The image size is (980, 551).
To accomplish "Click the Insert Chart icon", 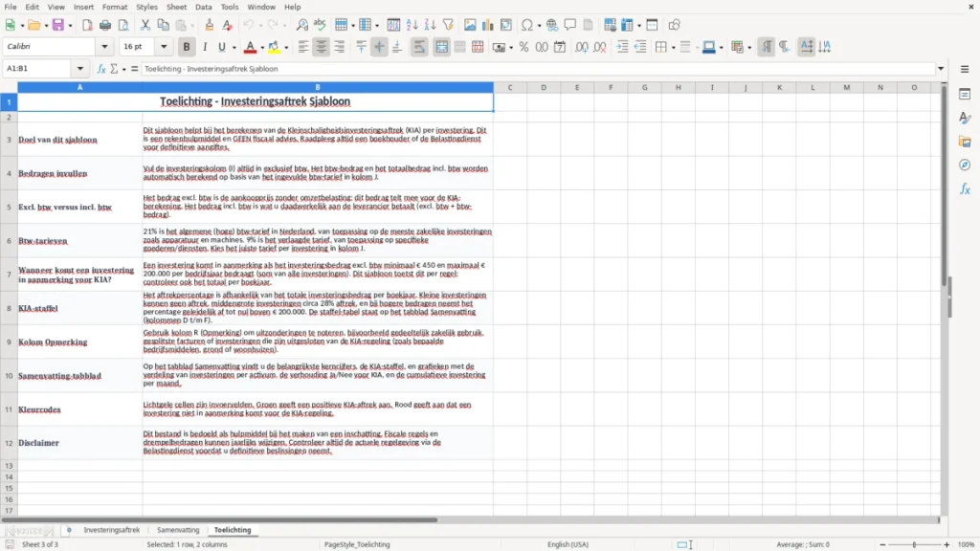I will click(x=488, y=25).
